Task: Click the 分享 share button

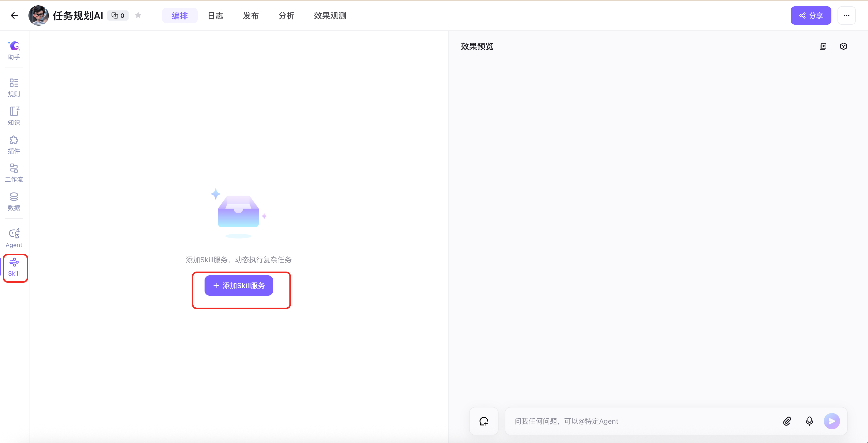Action: coord(811,15)
